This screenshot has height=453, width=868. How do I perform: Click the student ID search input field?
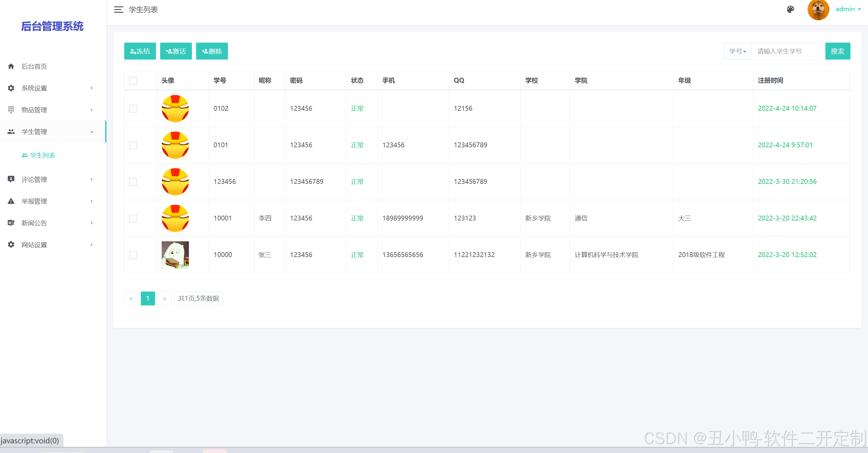[788, 51]
